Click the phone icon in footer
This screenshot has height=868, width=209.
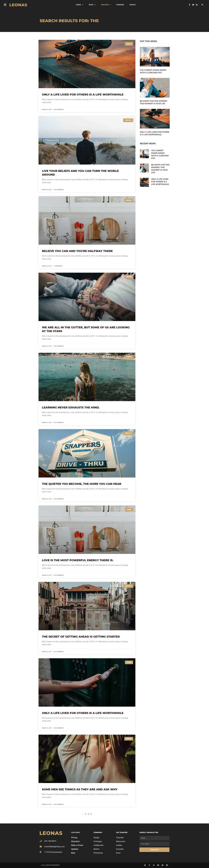click(x=41, y=841)
